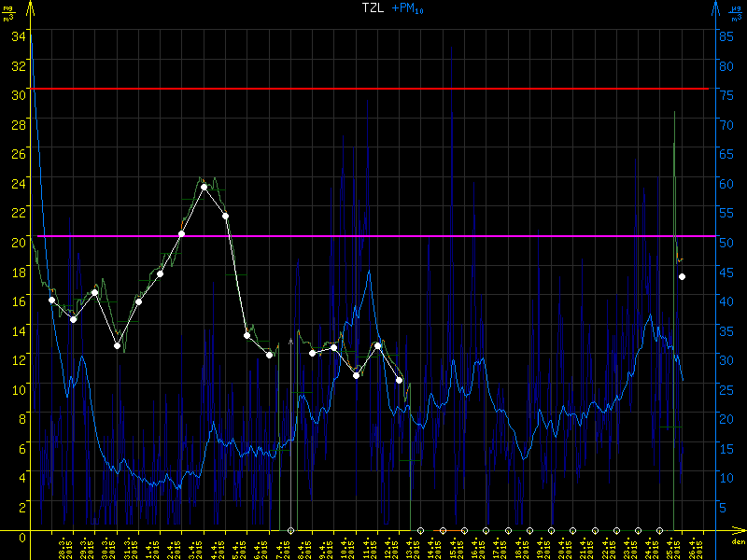Click the last white data point on the right
This screenshot has height=560, width=747.
point(683,277)
